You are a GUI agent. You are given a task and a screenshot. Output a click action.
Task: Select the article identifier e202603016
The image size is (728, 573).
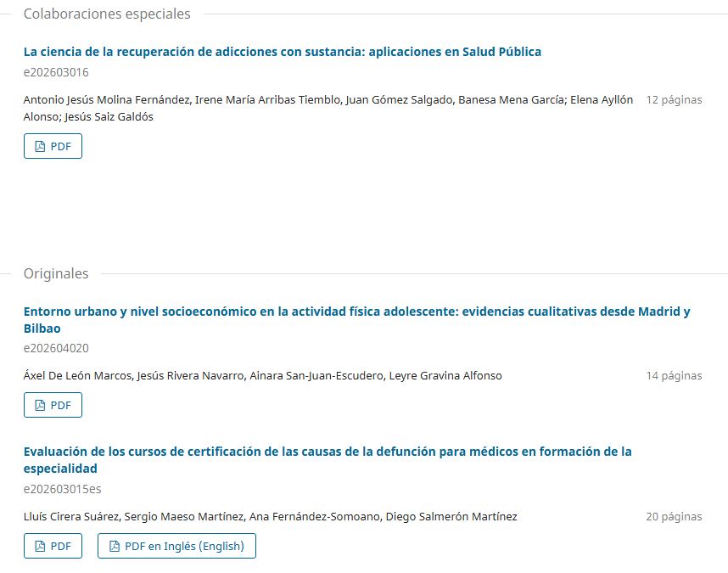coord(56,72)
